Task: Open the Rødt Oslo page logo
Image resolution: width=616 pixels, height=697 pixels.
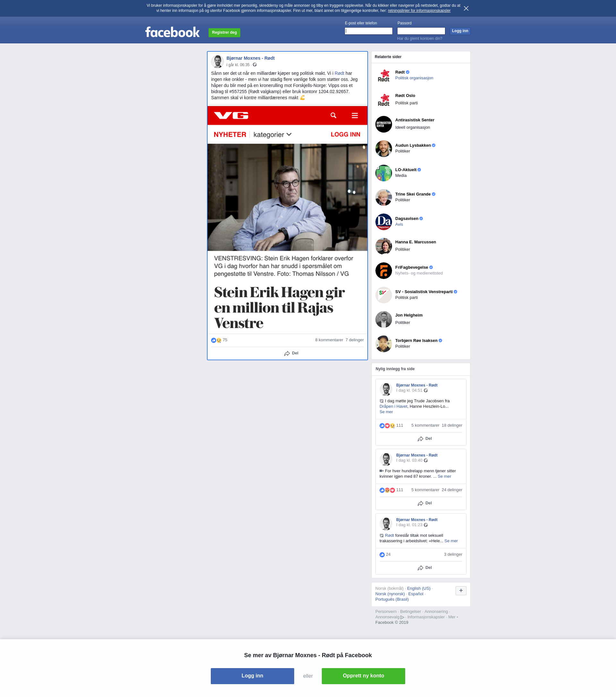Action: click(x=384, y=100)
